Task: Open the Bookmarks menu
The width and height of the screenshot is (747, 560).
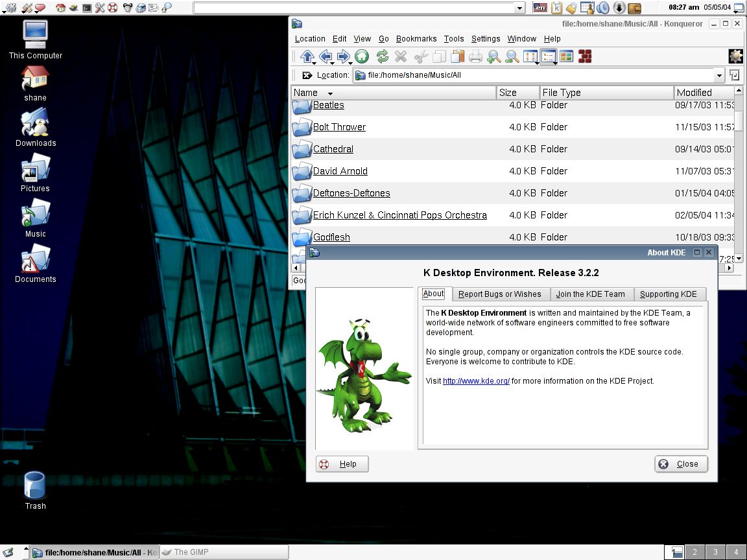Action: click(416, 39)
